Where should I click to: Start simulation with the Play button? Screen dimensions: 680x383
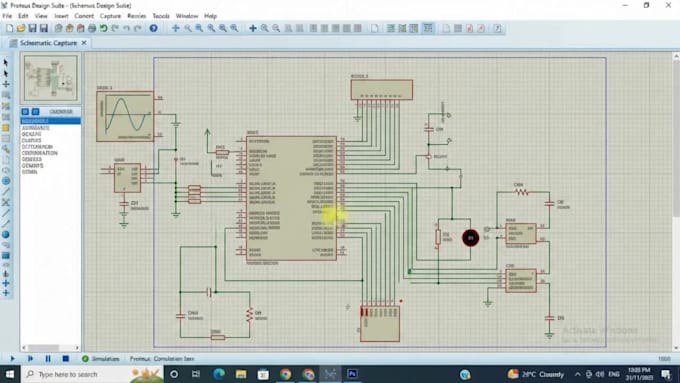tap(12, 359)
